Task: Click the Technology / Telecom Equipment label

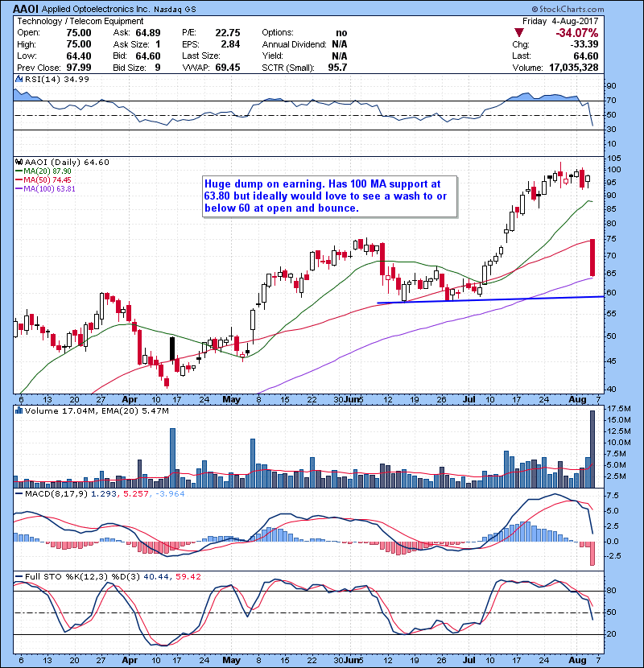Action: pyautogui.click(x=80, y=21)
